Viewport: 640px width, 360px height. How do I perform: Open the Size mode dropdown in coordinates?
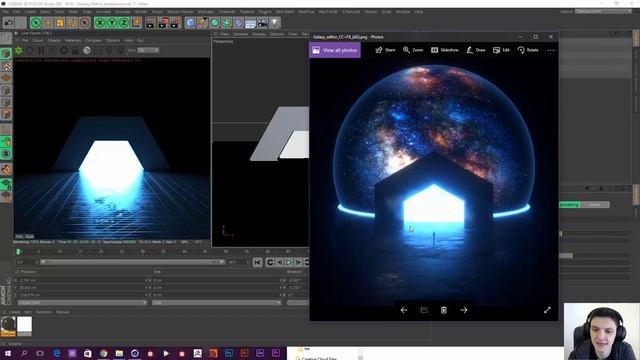coord(216,303)
